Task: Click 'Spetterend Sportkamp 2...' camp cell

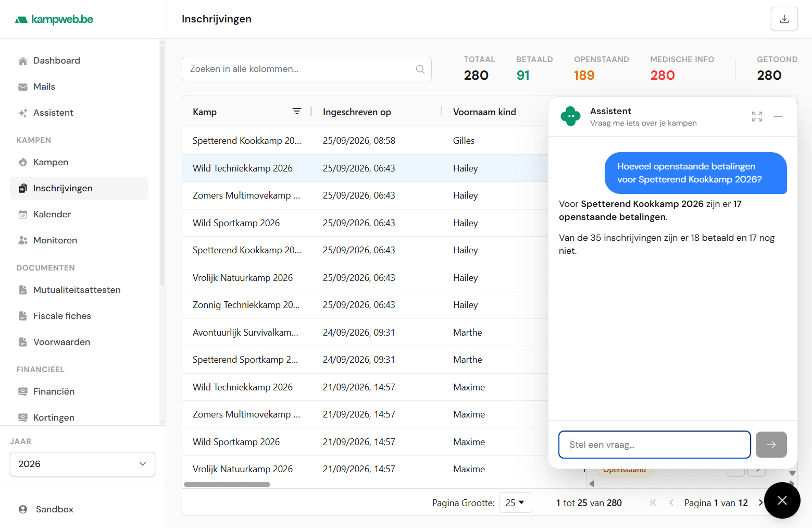Action: [245, 360]
